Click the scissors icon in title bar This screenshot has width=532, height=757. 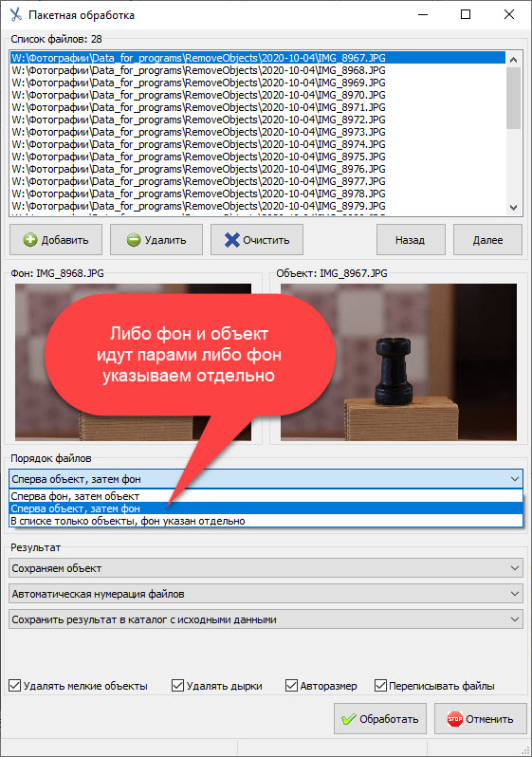pos(16,14)
